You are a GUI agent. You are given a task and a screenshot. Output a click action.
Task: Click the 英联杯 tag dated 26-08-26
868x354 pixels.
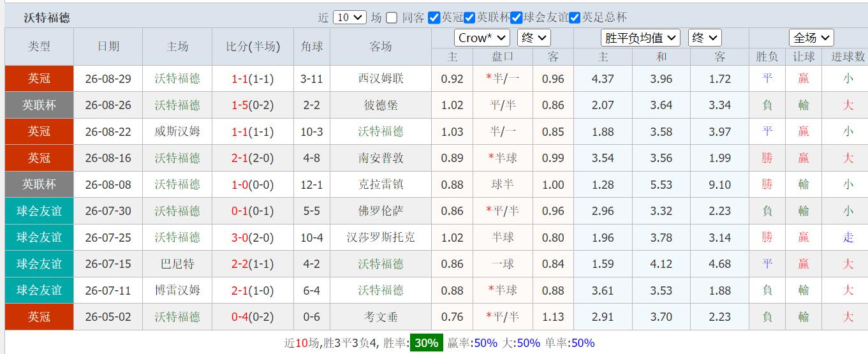(x=39, y=105)
